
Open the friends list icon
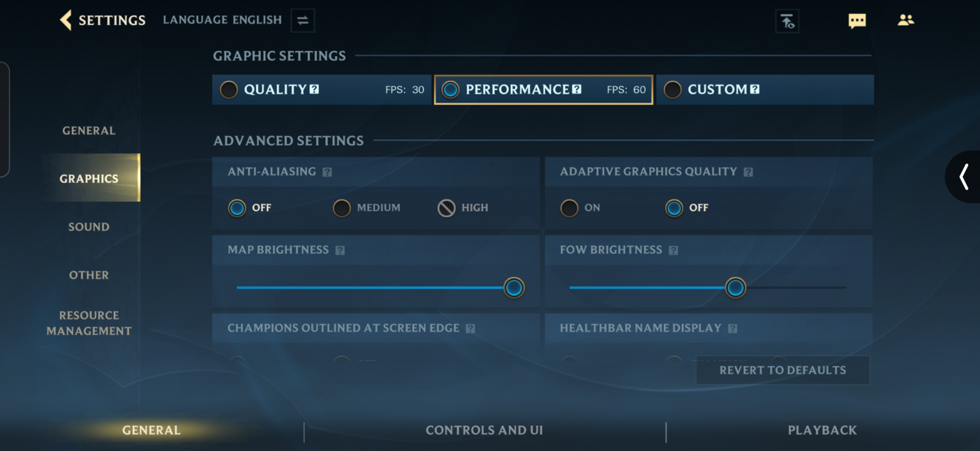tap(906, 20)
